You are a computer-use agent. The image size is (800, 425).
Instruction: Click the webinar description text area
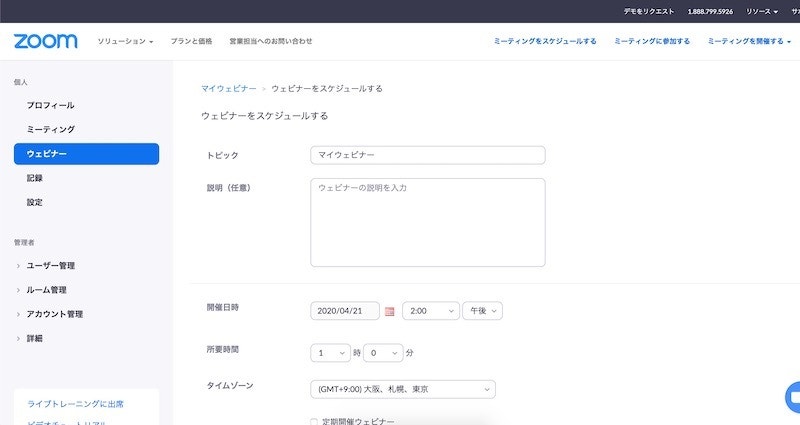(x=427, y=222)
